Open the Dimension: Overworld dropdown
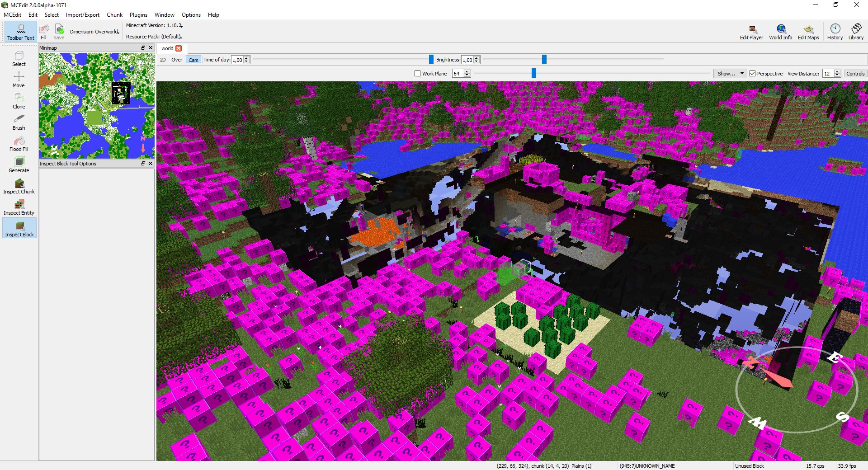The image size is (868, 470). pos(94,32)
